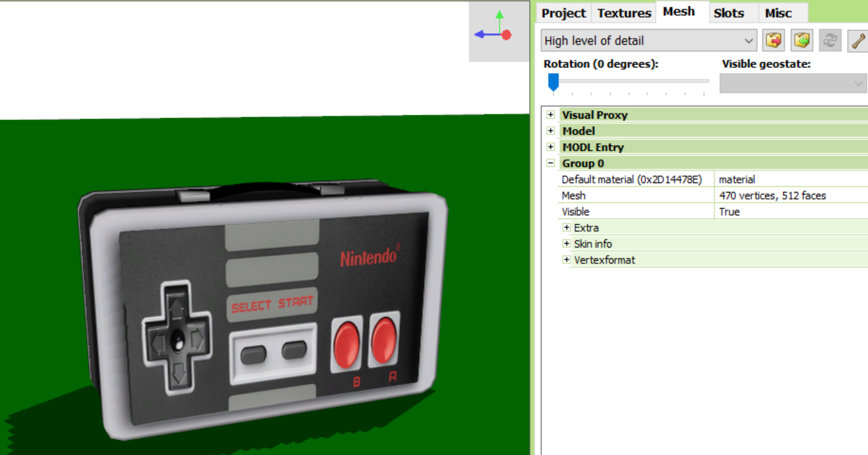Expand the MODL Entry section

pyautogui.click(x=551, y=147)
